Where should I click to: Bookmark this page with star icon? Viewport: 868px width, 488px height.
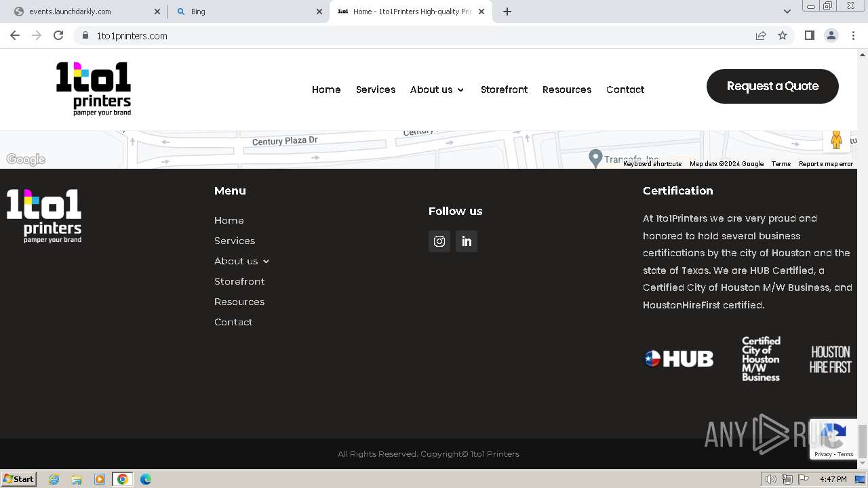(x=783, y=35)
